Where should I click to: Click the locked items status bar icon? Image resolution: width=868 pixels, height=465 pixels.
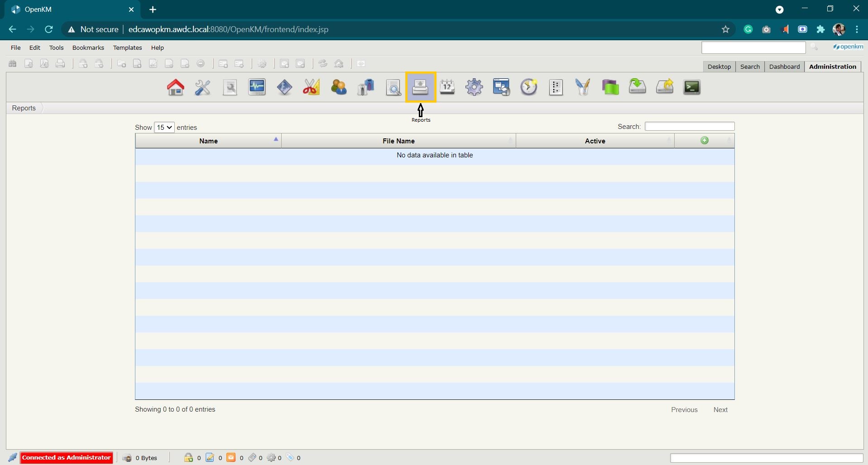pos(188,458)
